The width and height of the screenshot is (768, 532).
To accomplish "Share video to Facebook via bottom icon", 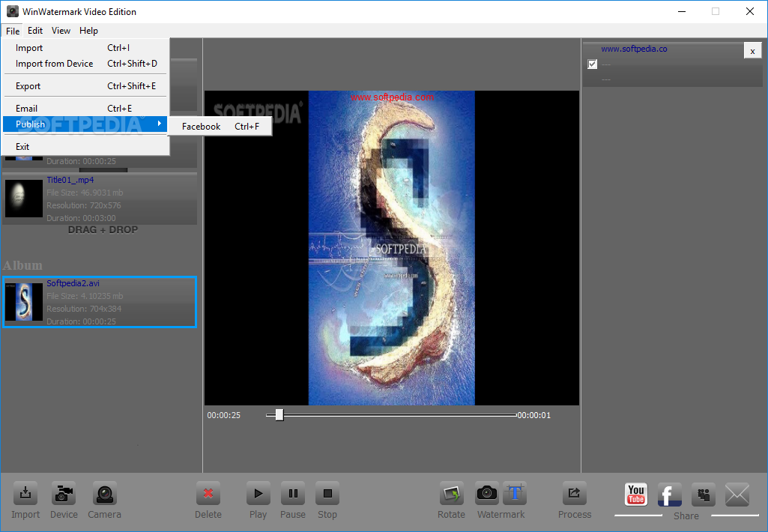I will (x=669, y=495).
